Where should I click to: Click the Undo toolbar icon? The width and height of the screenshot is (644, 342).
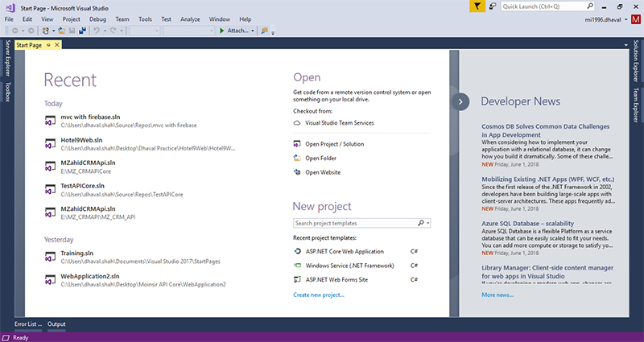coord(97,31)
